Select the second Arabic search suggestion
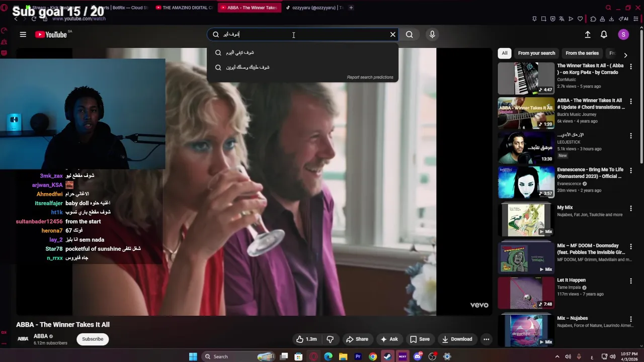 point(303,67)
